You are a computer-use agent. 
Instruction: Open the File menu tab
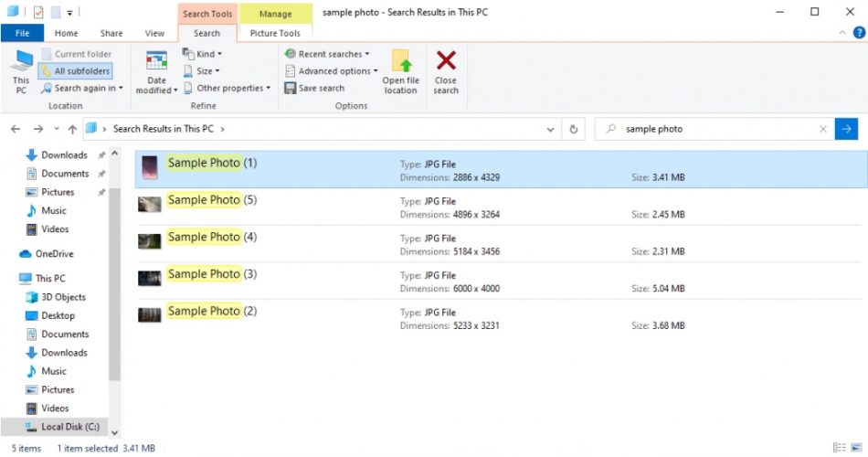(22, 33)
